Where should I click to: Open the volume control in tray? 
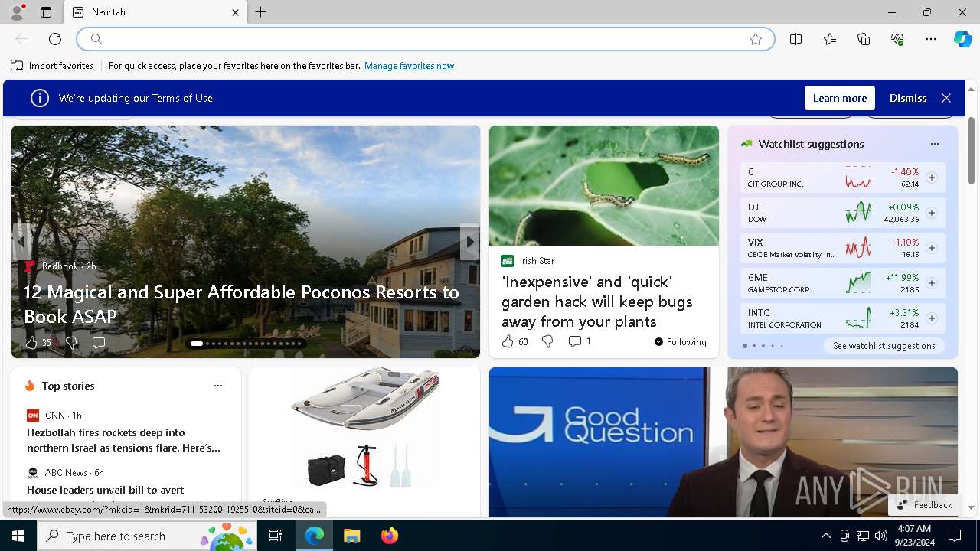[x=881, y=536]
